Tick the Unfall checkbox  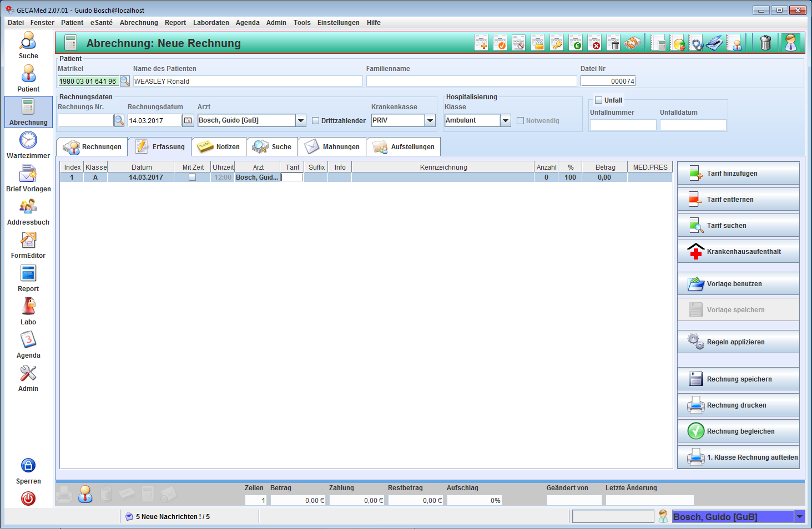point(599,100)
